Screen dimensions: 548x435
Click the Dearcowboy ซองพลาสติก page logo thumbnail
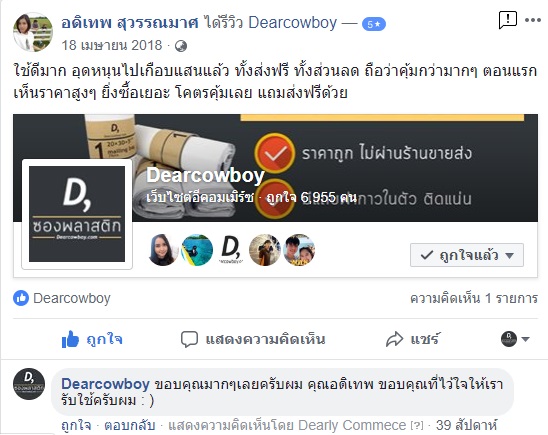[x=77, y=214]
